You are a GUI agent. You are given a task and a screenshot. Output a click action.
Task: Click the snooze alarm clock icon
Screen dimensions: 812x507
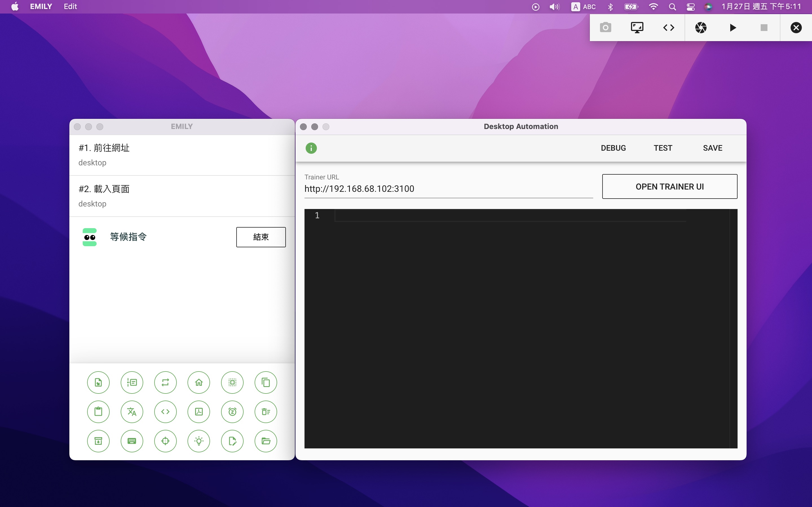(232, 412)
